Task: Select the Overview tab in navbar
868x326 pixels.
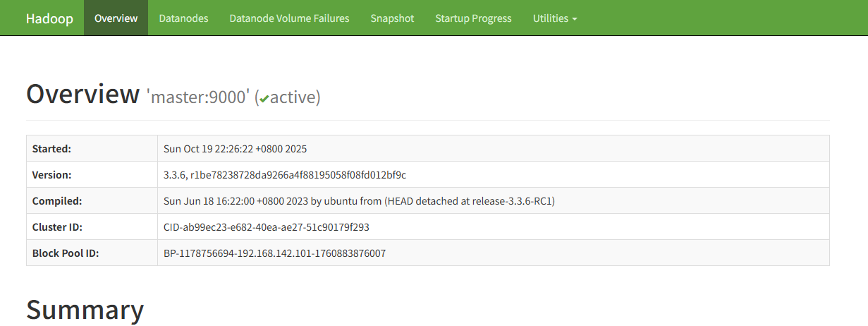Action: 116,18
